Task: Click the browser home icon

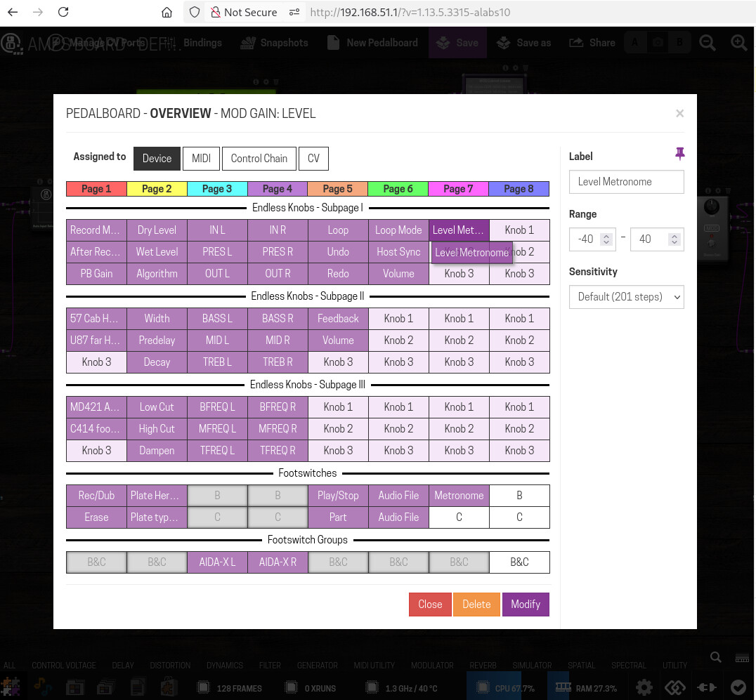Action: [x=167, y=12]
